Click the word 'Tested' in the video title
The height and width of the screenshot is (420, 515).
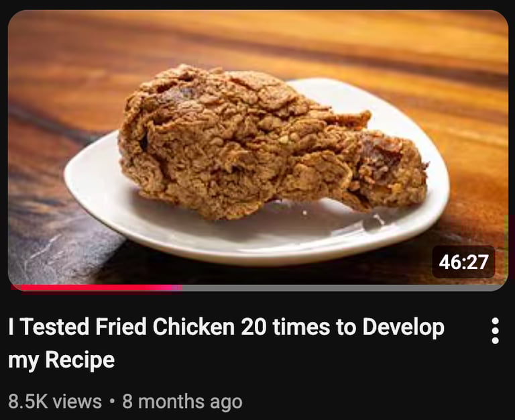coord(56,327)
